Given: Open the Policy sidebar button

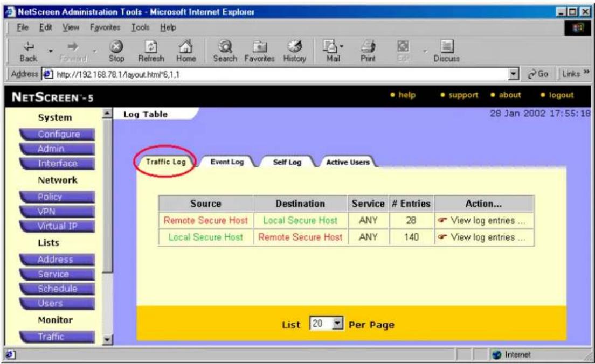Looking at the screenshot, I should [58, 197].
